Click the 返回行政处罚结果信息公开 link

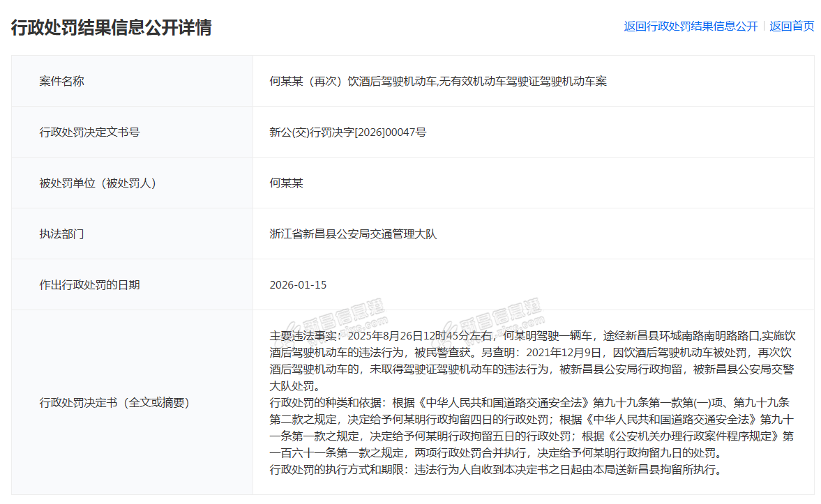click(690, 26)
